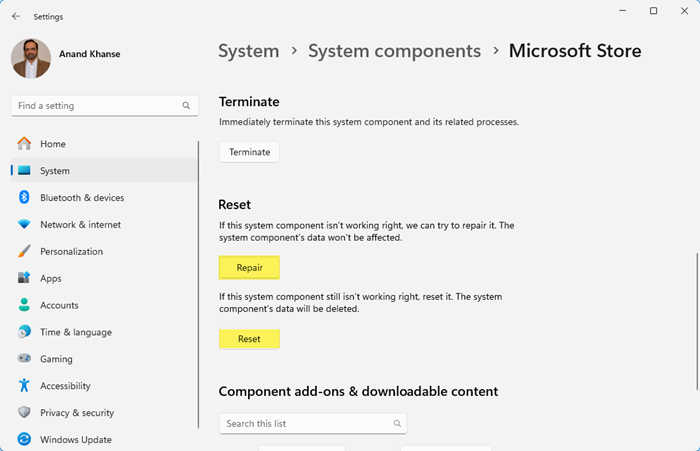
Task: Click the Gaming controller icon
Action: [x=24, y=359]
